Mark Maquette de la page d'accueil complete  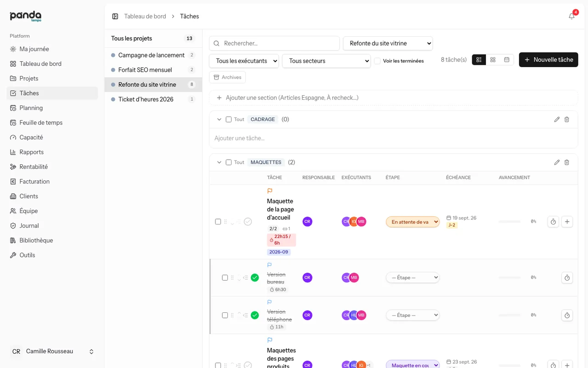pos(248,222)
